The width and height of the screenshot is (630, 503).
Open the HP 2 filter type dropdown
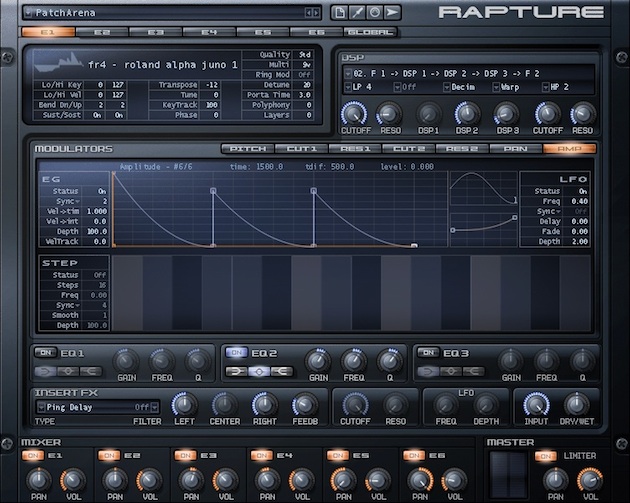click(x=546, y=87)
